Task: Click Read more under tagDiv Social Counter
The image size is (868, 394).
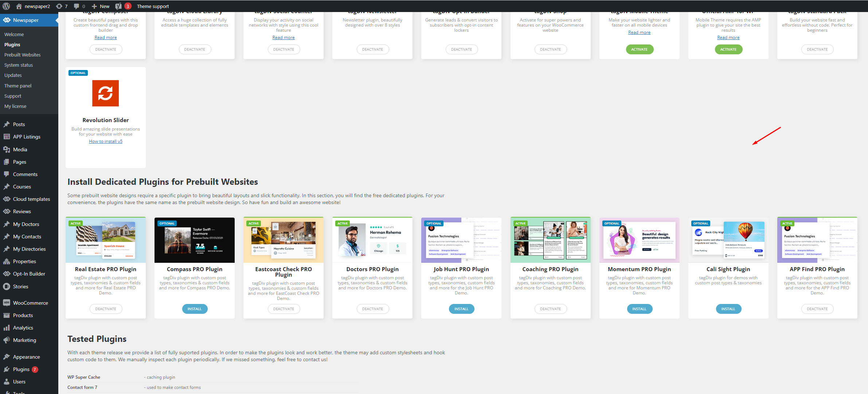Action: (284, 38)
